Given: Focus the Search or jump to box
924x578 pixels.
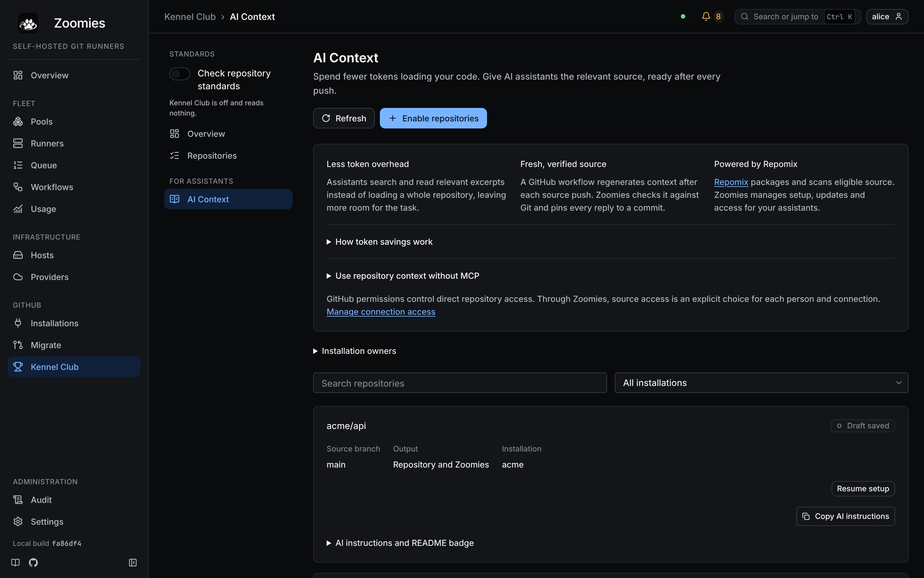Looking at the screenshot, I should point(798,16).
